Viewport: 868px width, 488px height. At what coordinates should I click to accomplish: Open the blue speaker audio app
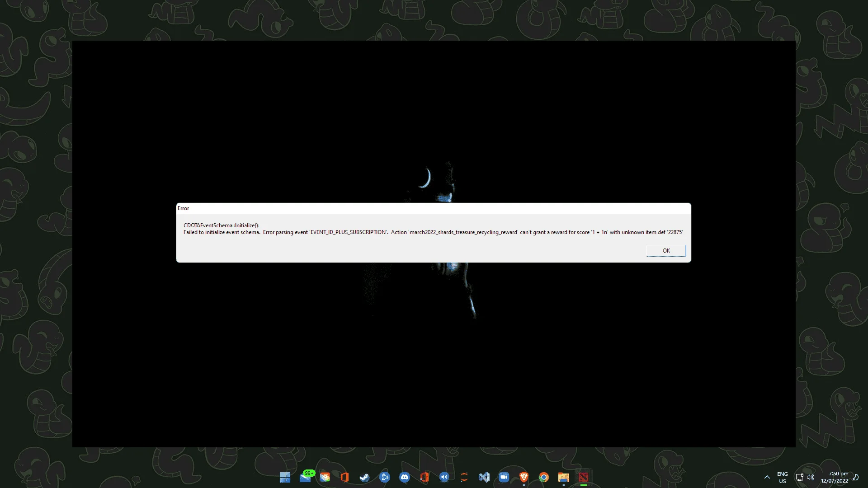click(x=444, y=477)
